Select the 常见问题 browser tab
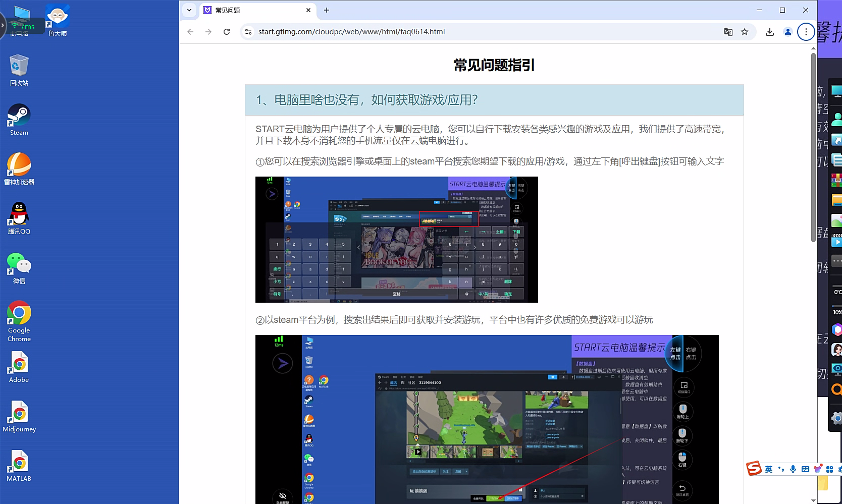This screenshot has width=842, height=504. pyautogui.click(x=257, y=10)
